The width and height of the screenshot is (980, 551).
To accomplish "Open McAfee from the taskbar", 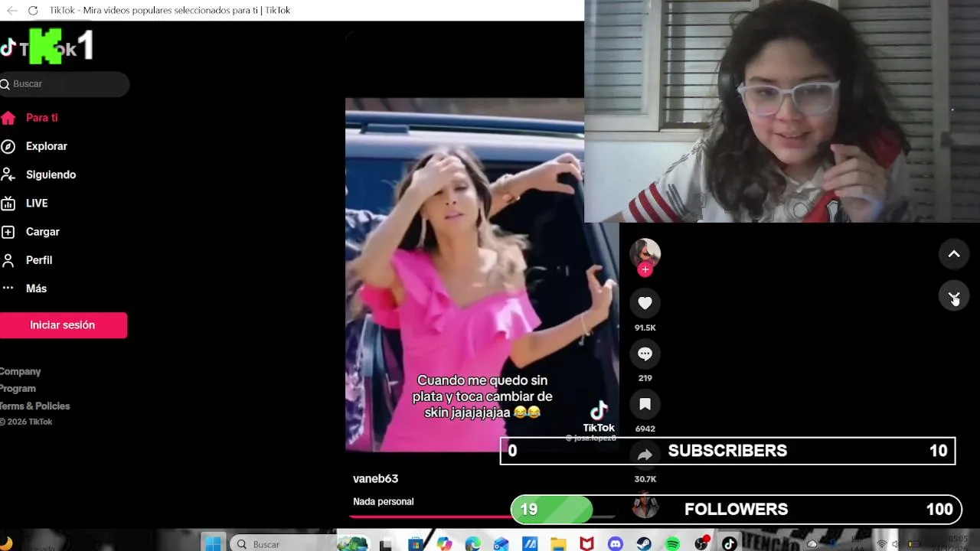I will tap(586, 544).
